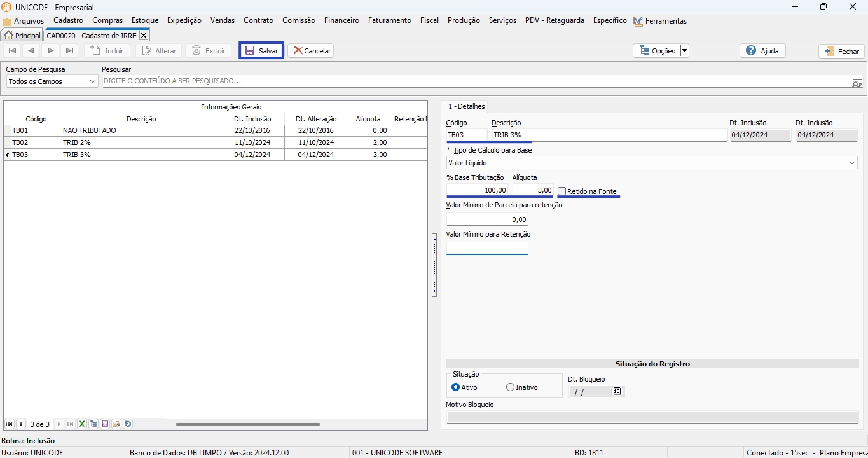Screen dimensions: 868x458
Task: Open the Financeiro menu
Action: point(341,20)
